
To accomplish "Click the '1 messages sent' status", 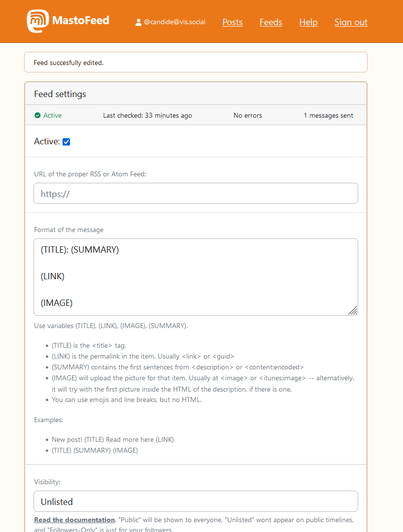I will click(328, 116).
